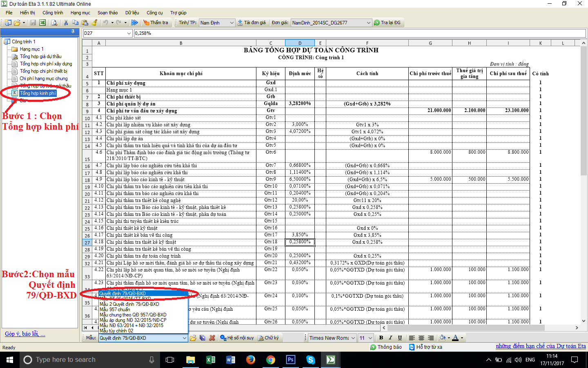The height and width of the screenshot is (368, 588).
Task: Toggle italic formatting
Action: (390, 338)
